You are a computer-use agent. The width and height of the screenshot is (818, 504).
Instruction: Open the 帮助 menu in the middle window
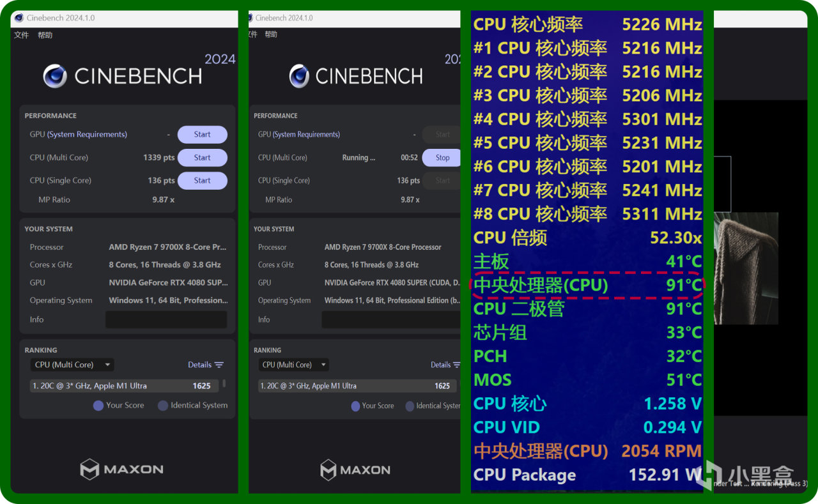[x=271, y=34]
